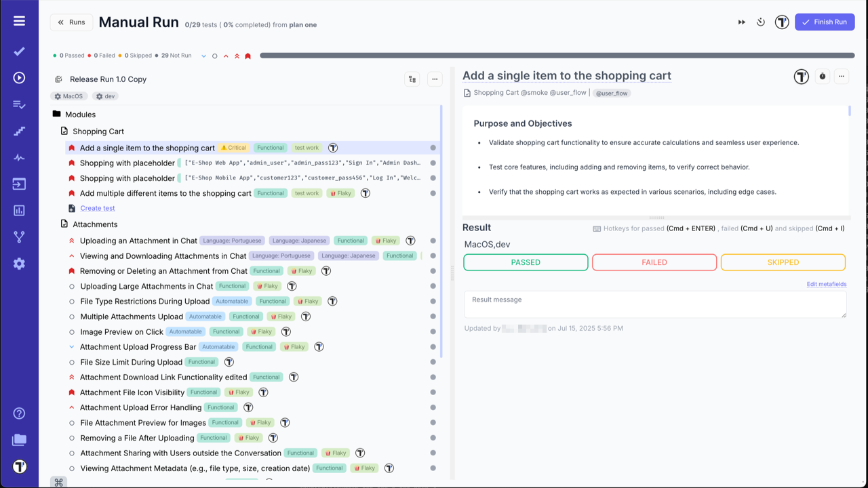Open the ellipsis menu beside the tree view icon

point(435,79)
